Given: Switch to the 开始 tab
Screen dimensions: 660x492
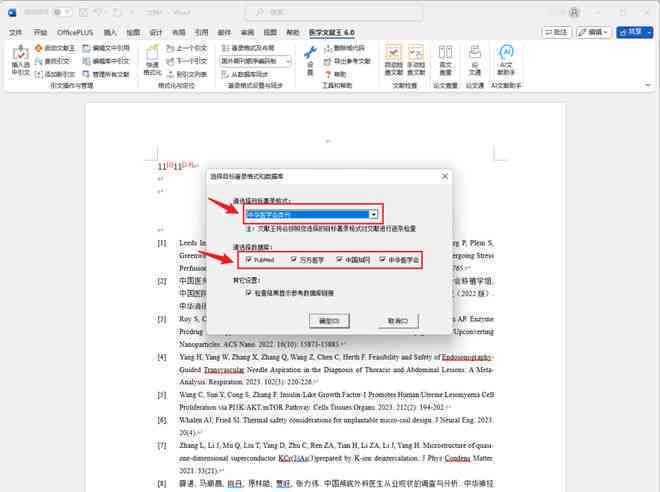Looking at the screenshot, I should tap(40, 32).
